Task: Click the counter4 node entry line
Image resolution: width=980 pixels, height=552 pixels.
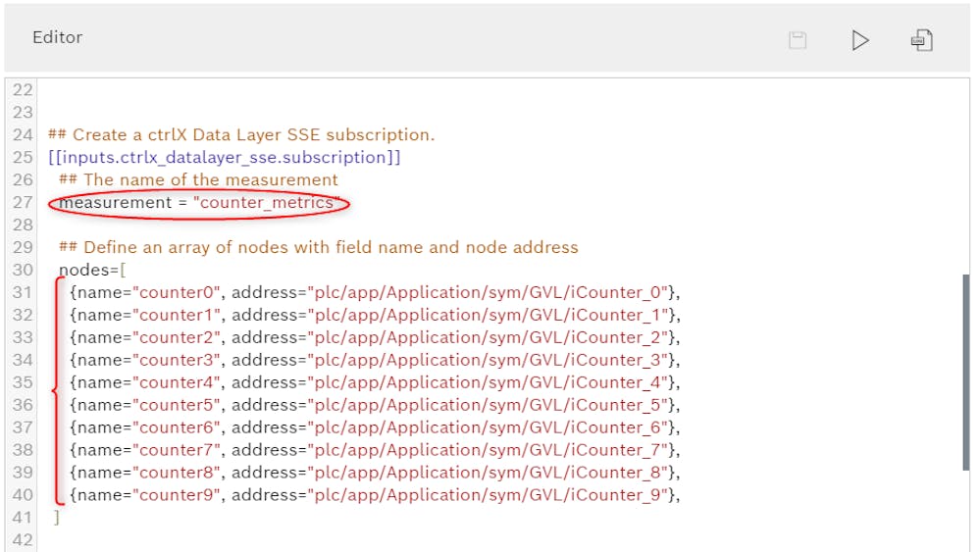Action: point(375,382)
